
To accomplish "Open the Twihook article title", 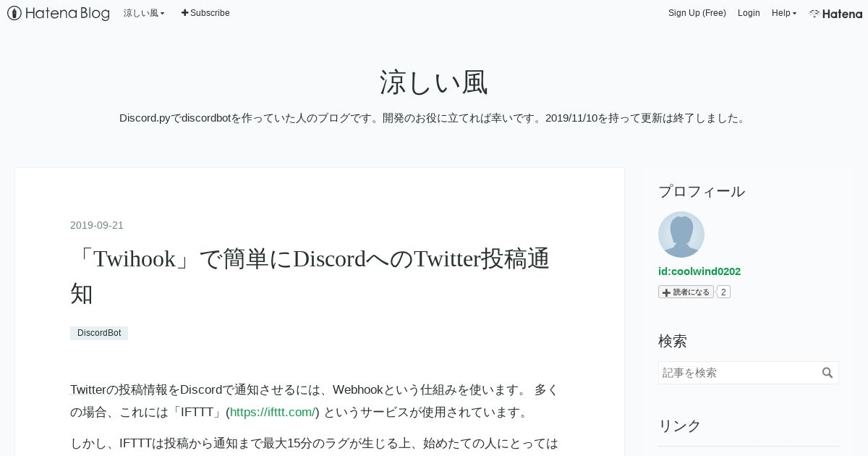I will [x=310, y=276].
